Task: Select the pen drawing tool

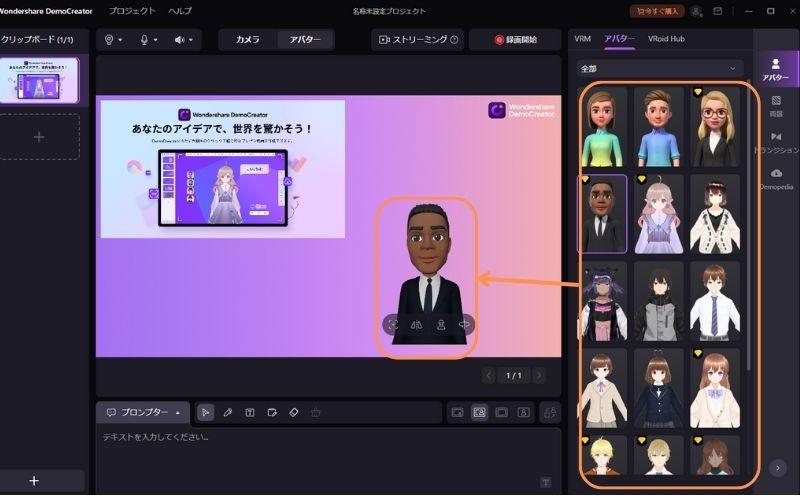Action: pos(228,412)
